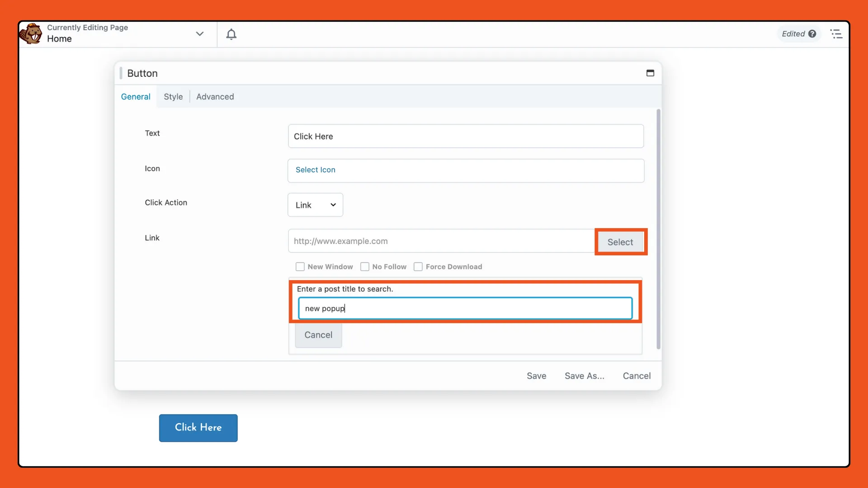868x488 pixels.
Task: Enable the Force Download checkbox
Action: [x=417, y=266]
